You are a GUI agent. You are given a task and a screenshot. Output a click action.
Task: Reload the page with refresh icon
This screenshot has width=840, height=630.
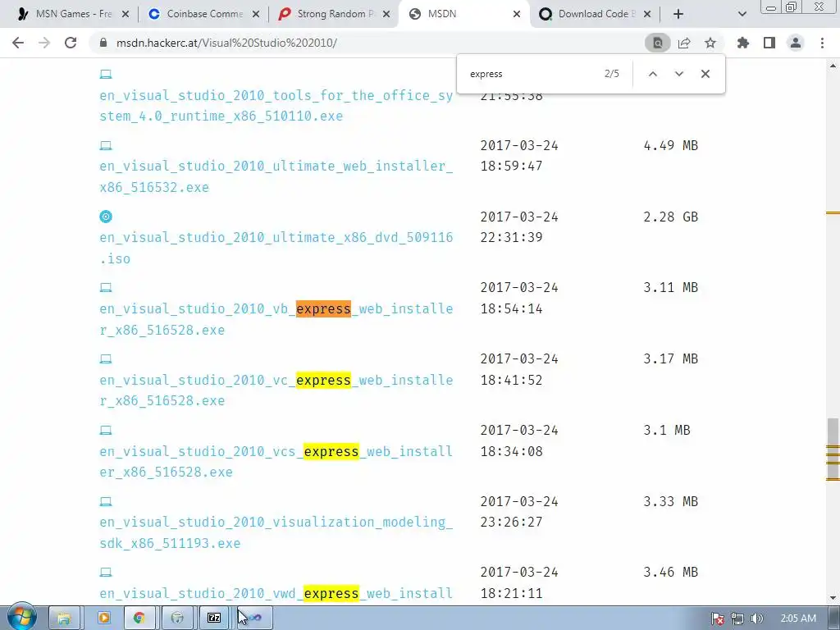pos(71,43)
